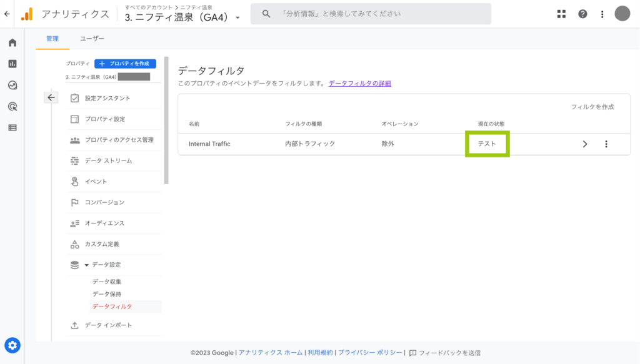Screen dimensions: 640x364
Task: Open the help question mark icon
Action: tap(582, 14)
